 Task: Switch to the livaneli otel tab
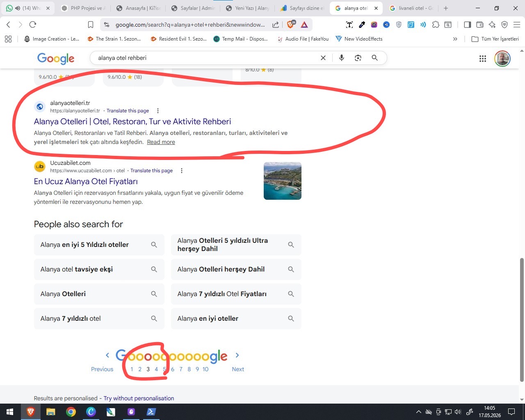[x=411, y=8]
